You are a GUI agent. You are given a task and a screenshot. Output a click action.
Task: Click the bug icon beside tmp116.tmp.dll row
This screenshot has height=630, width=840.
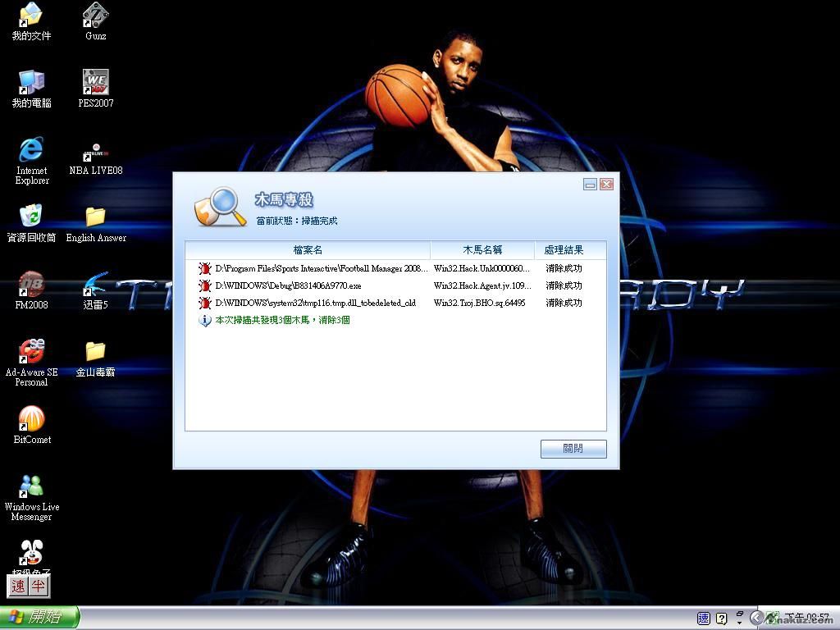tap(204, 303)
